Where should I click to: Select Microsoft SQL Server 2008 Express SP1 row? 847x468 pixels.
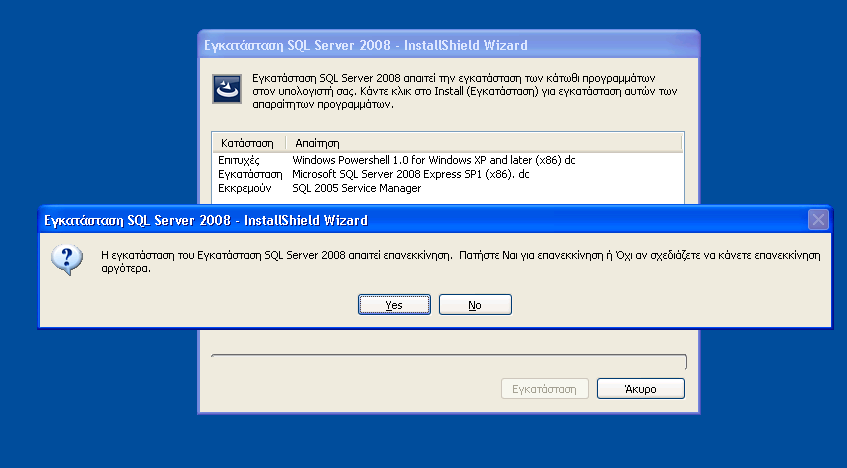coord(448,174)
